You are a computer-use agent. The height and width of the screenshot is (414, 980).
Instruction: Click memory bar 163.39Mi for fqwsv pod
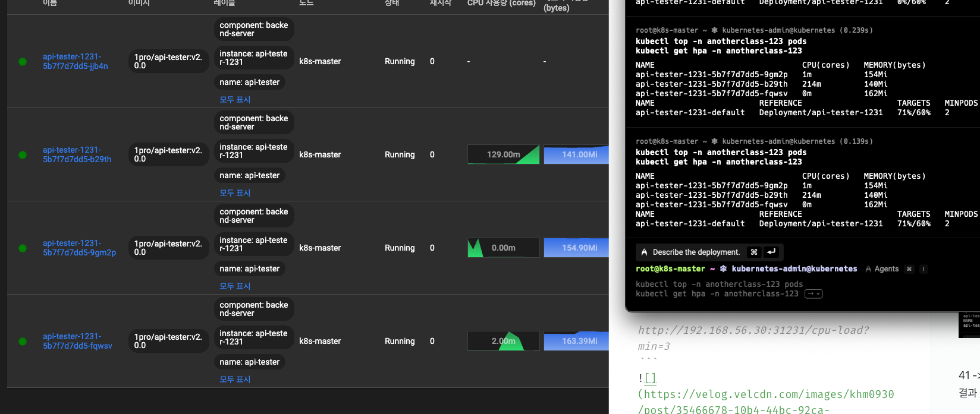576,341
